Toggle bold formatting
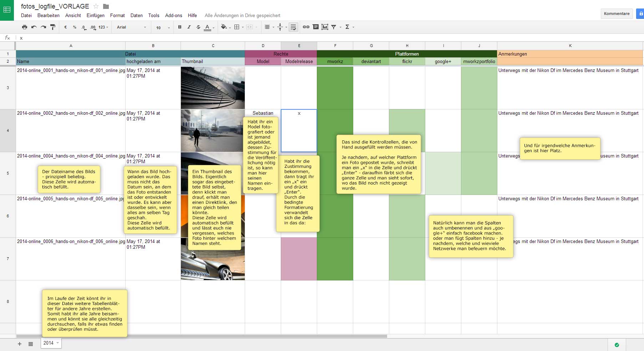 (x=180, y=27)
